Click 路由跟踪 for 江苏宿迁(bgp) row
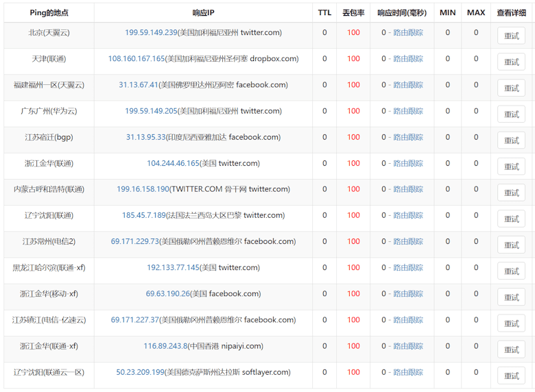This screenshot has width=535, height=392. point(408,137)
